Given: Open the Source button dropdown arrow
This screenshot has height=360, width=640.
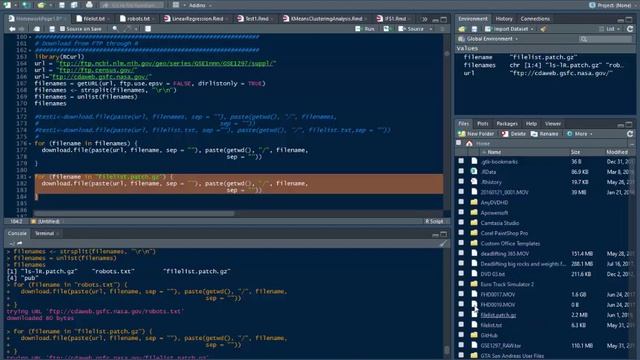Looking at the screenshot, I should (431, 29).
